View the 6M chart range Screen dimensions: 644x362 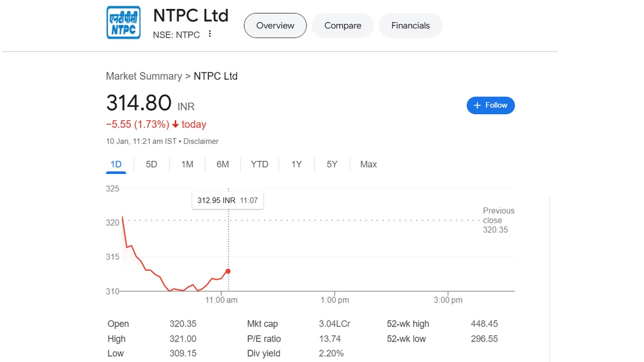pyautogui.click(x=223, y=165)
